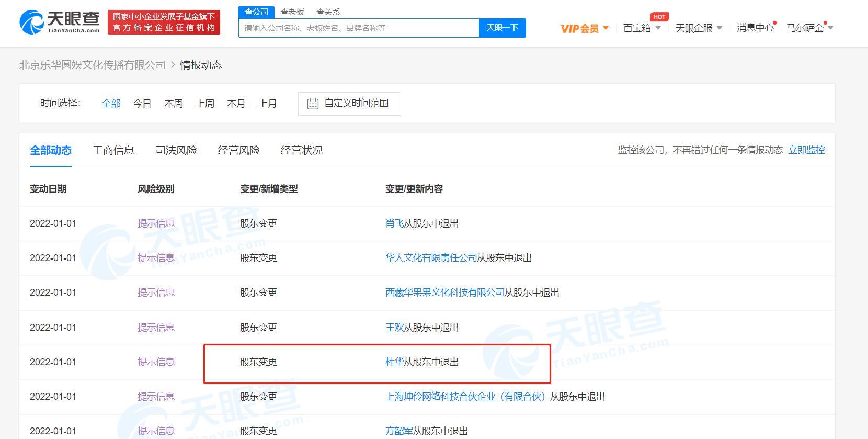The image size is (868, 439).
Task: Filter time by 本周
Action: (x=174, y=104)
